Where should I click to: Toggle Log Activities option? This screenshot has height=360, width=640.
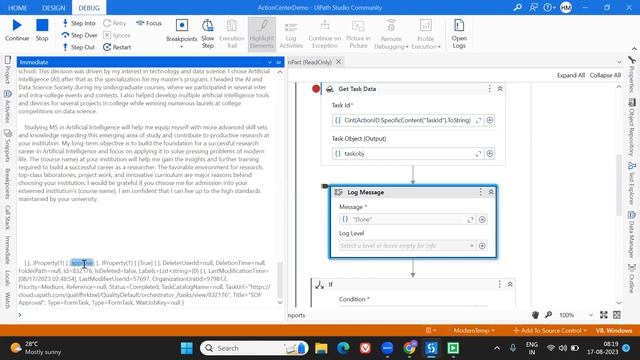[x=291, y=34]
